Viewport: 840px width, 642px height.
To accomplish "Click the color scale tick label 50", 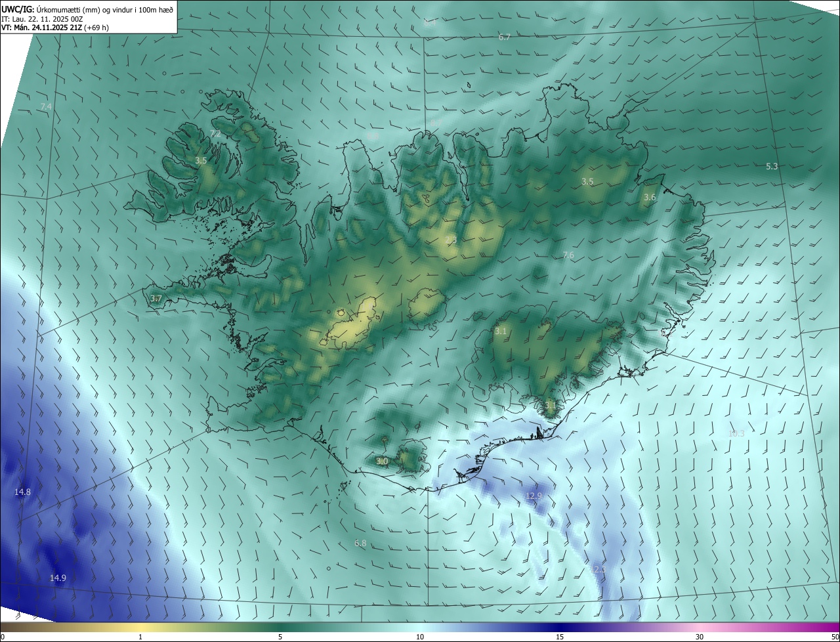I will pos(835,637).
